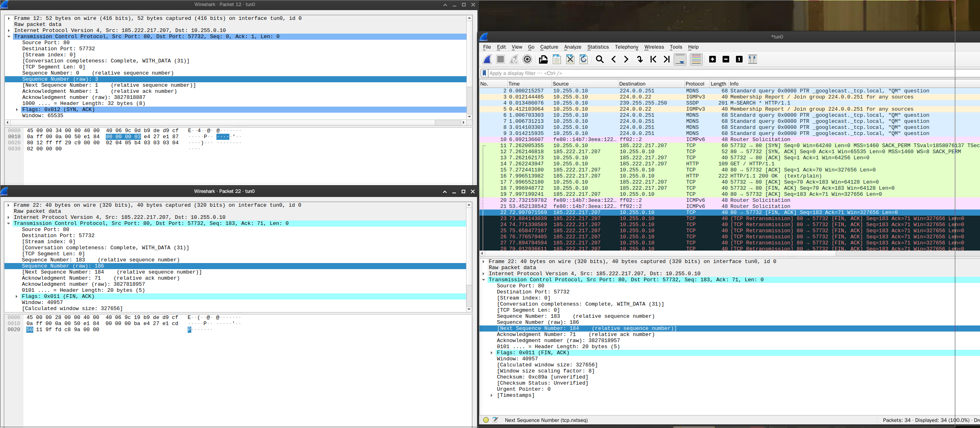Open capture options via the gear icon

(527, 59)
